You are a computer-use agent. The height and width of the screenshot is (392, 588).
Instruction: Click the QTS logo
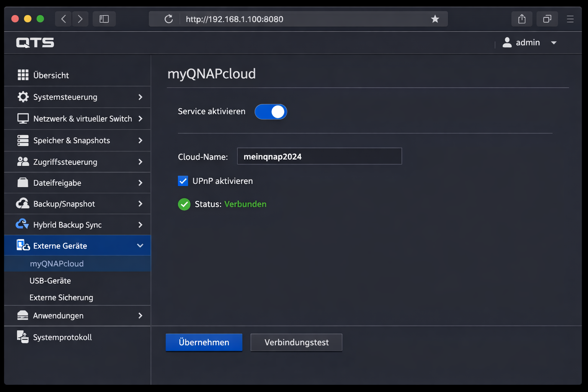coord(35,42)
